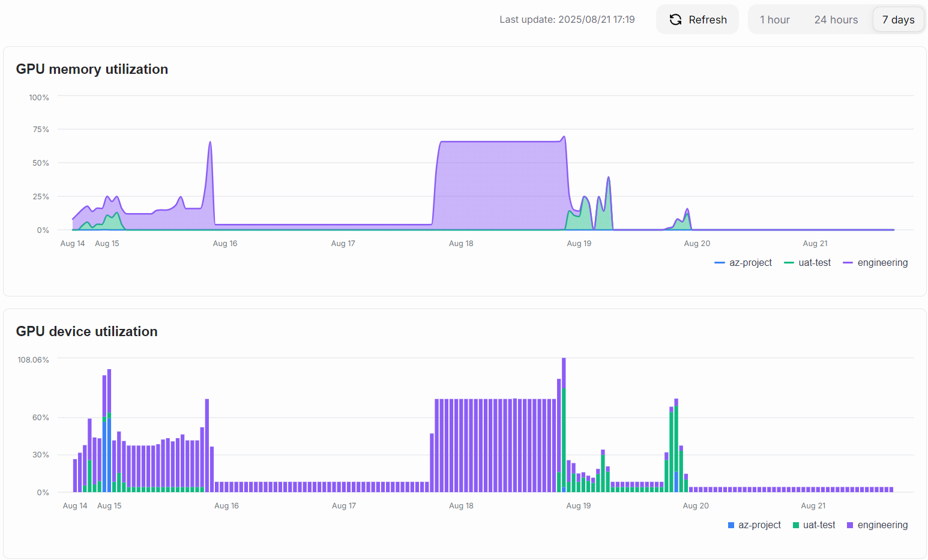Viewport: 928px width, 560px height.
Task: Select the 7 days time range
Action: click(898, 19)
